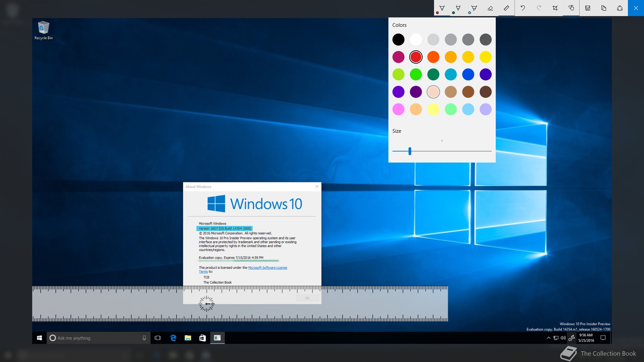644x362 pixels.
Task: Select the teal cyan swatch
Action: (451, 74)
